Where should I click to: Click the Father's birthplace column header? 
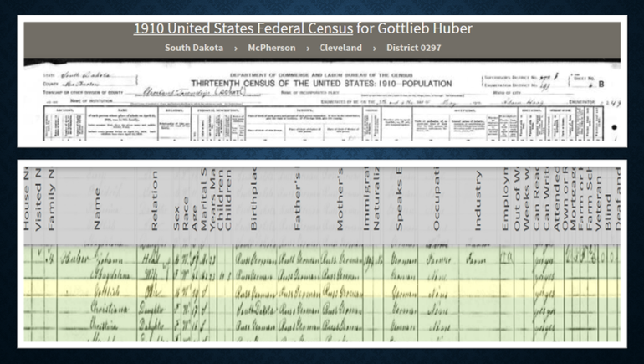298,198
